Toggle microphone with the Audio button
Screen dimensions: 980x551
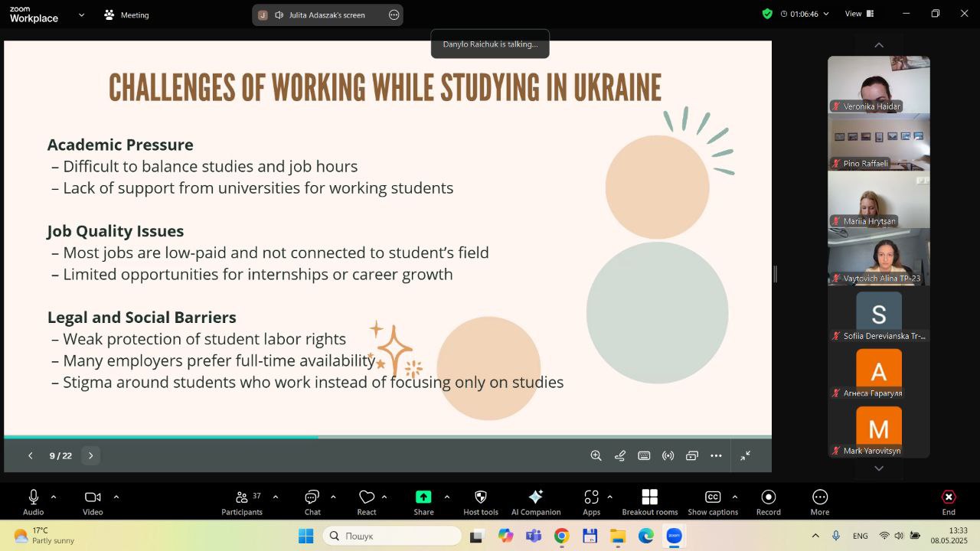tap(33, 502)
